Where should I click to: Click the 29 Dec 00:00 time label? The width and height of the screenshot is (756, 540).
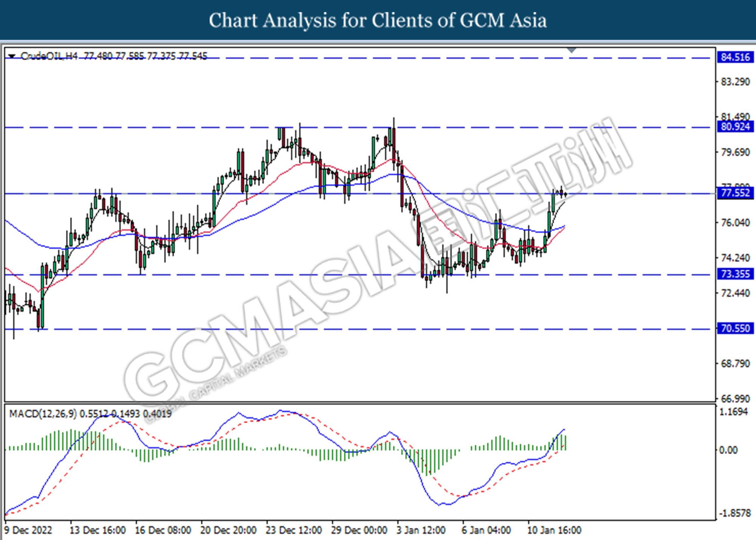coord(359,530)
